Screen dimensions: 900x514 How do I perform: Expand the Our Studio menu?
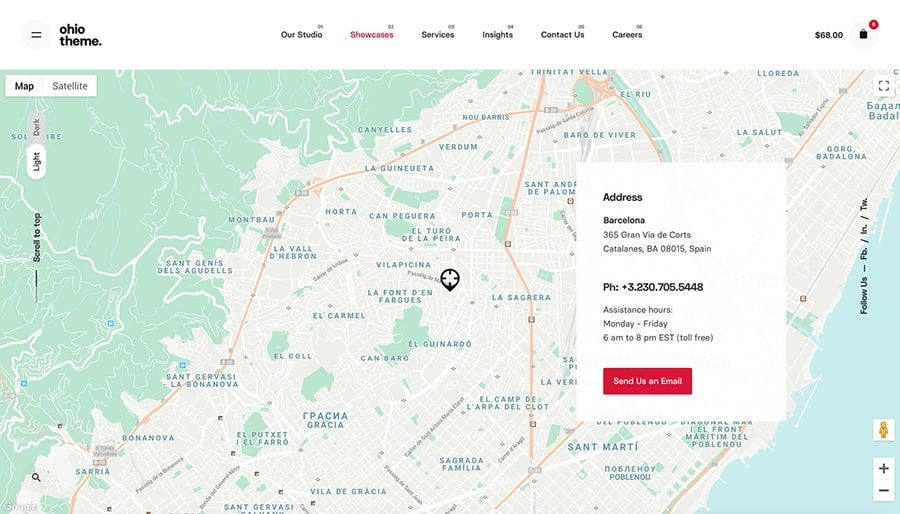301,35
